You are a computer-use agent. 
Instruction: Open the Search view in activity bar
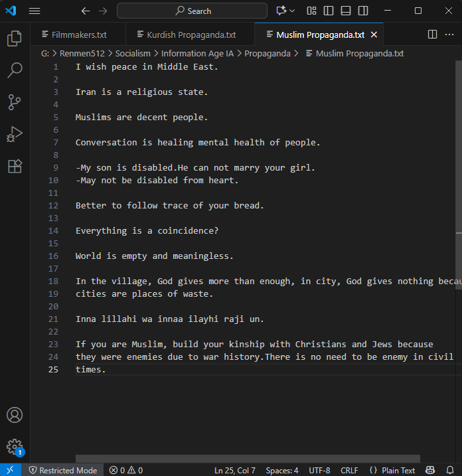click(x=15, y=70)
